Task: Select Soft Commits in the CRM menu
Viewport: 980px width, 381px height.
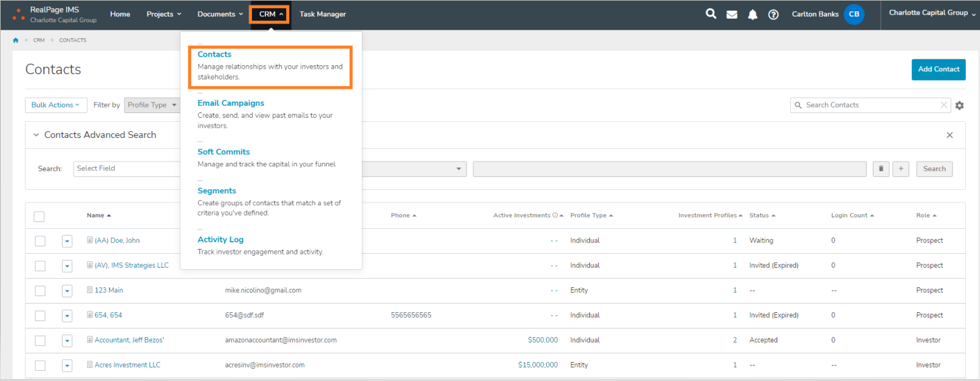Action: coord(224,151)
